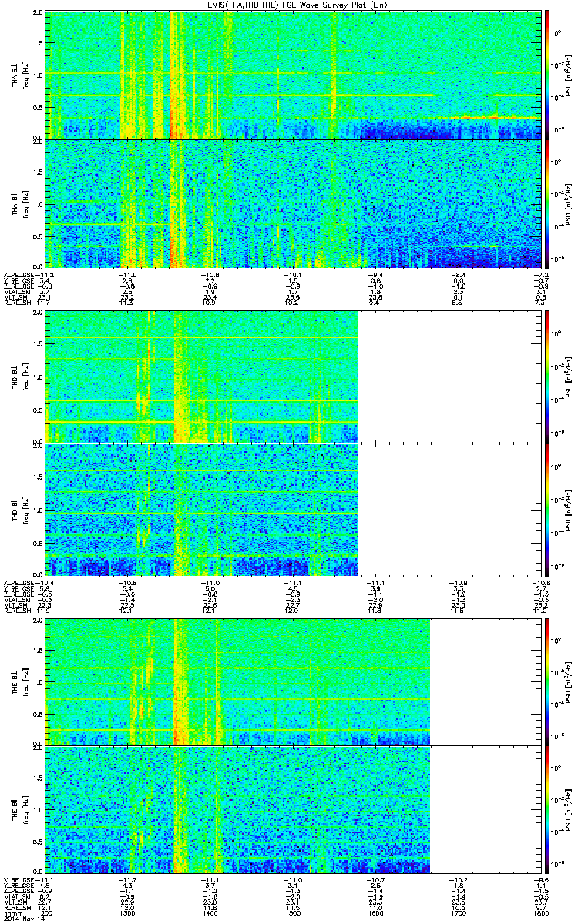Click the 2.0 Hz tick on THA BL axis

coord(37,14)
